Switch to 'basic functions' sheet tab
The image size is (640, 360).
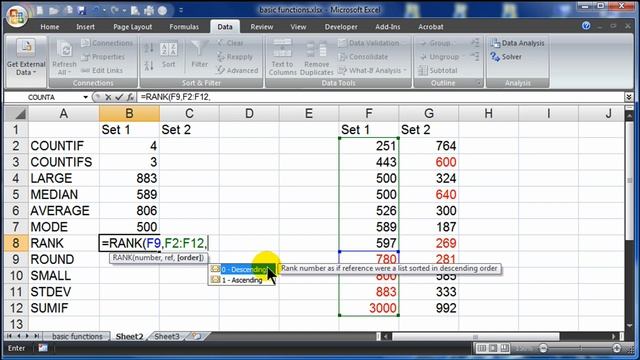[x=77, y=336]
